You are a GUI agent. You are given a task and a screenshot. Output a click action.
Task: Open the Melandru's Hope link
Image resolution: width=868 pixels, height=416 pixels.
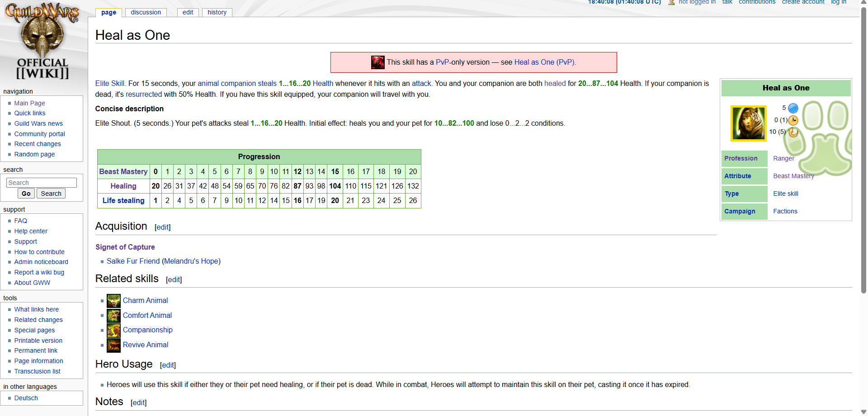pos(191,261)
